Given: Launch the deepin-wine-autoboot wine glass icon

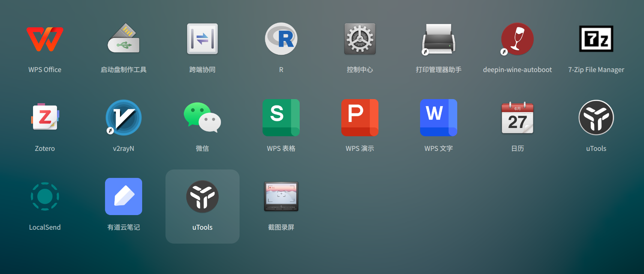Looking at the screenshot, I should (x=518, y=39).
